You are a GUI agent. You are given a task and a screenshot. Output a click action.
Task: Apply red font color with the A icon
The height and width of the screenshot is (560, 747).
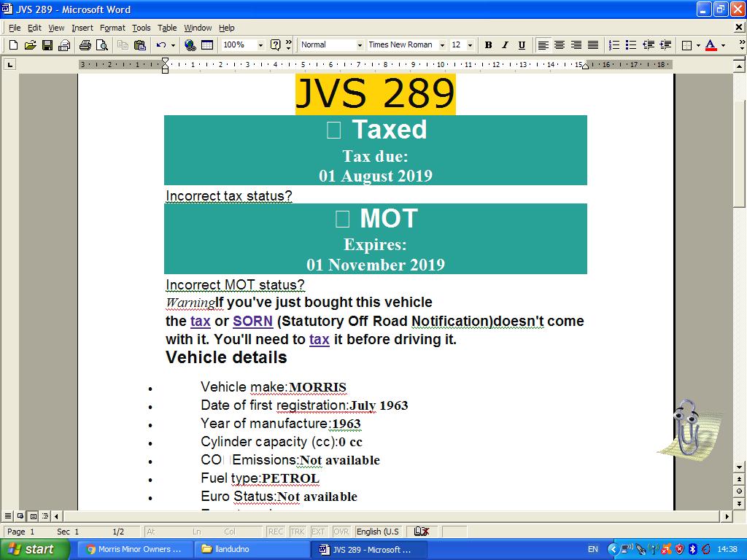pyautogui.click(x=711, y=45)
